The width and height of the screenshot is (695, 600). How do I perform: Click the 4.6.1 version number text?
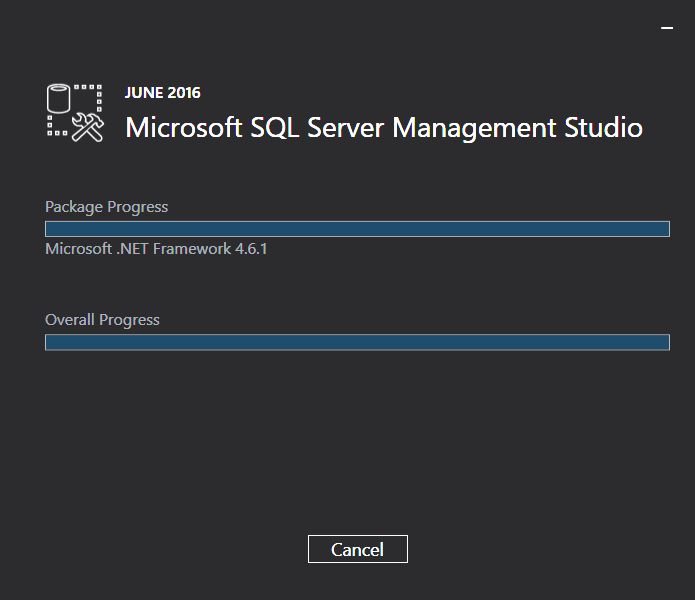250,248
